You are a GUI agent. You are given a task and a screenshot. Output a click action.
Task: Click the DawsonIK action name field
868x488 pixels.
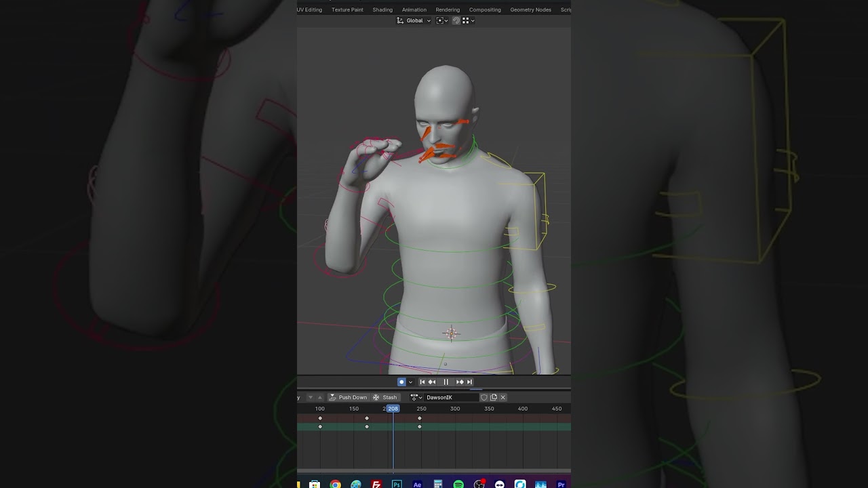[452, 397]
